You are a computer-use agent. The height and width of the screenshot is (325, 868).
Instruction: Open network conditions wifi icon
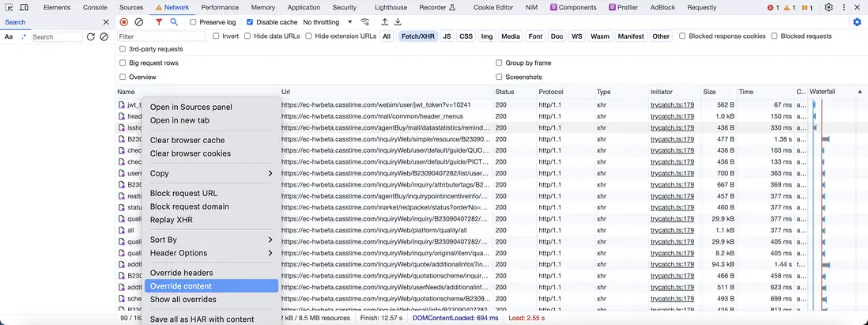coord(364,22)
